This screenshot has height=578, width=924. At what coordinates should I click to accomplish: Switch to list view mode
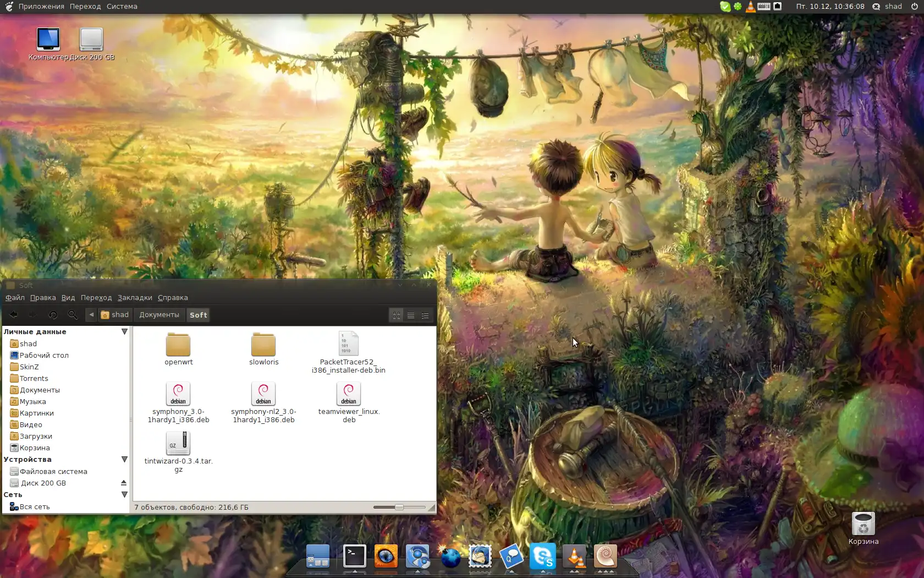coord(411,315)
